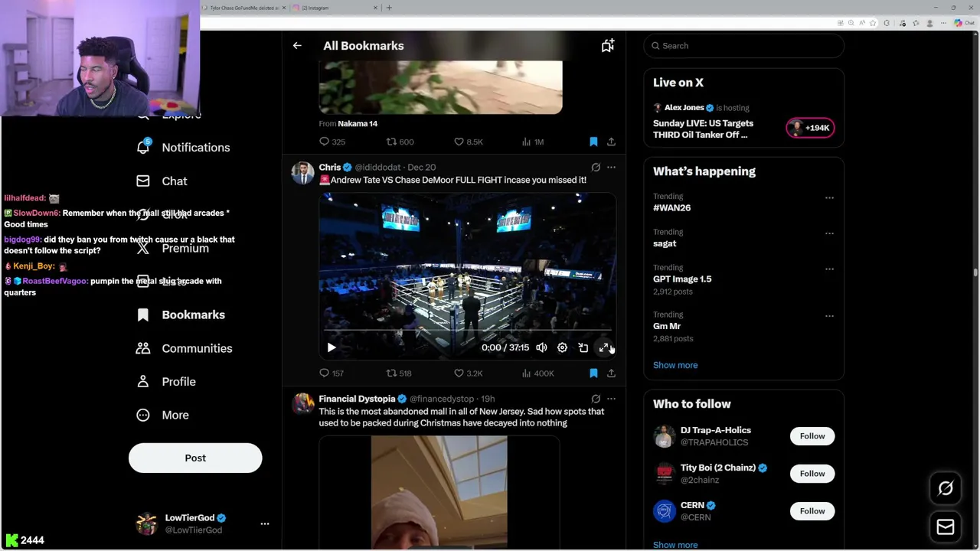980x551 pixels.
Task: Click the notifications bell icon
Action: point(143,147)
